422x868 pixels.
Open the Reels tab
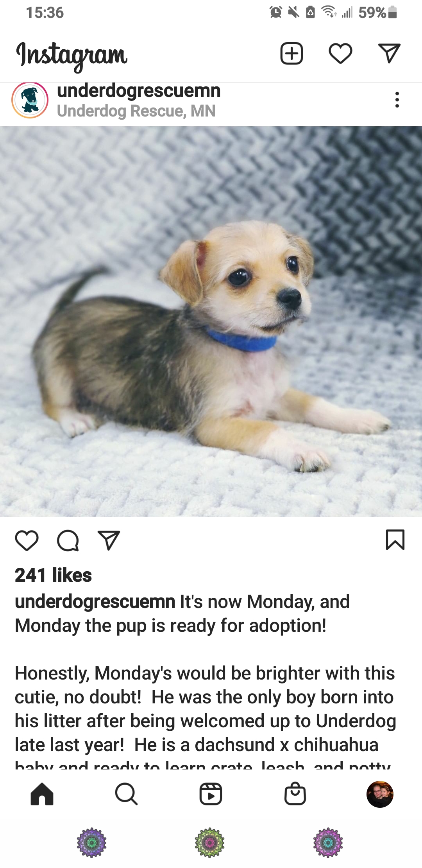tap(211, 794)
